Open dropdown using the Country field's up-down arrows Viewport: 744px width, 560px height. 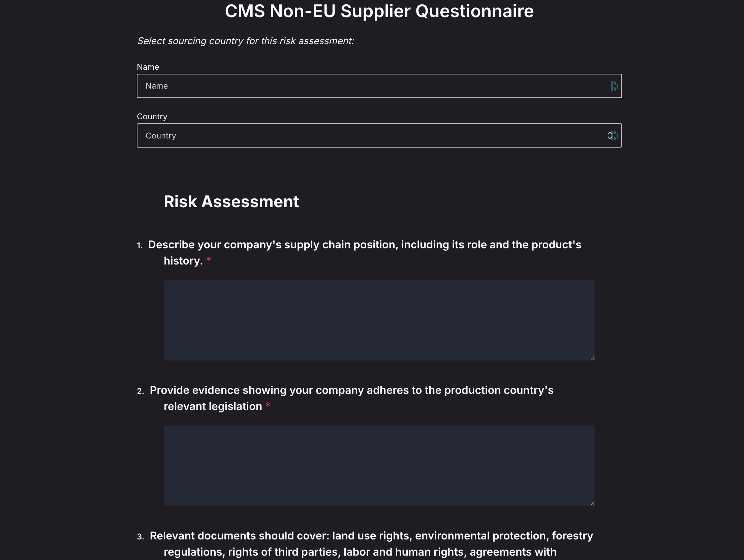pyautogui.click(x=610, y=135)
